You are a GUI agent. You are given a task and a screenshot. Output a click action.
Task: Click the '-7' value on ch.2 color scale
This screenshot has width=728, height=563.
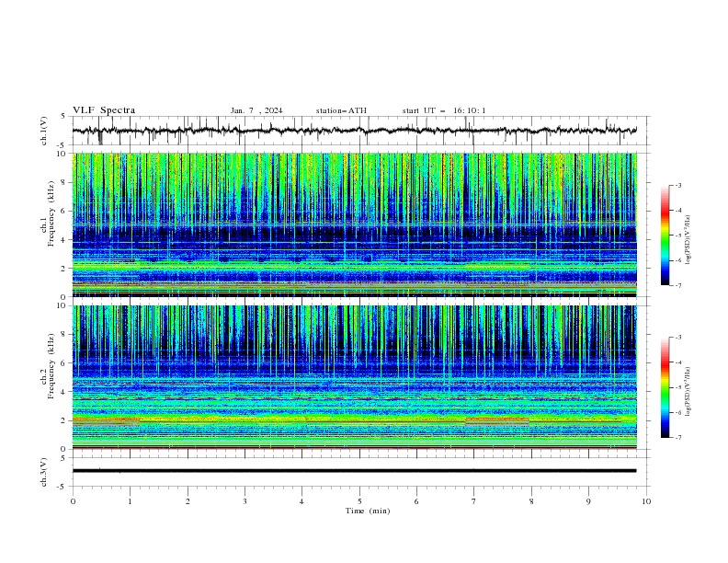677,437
